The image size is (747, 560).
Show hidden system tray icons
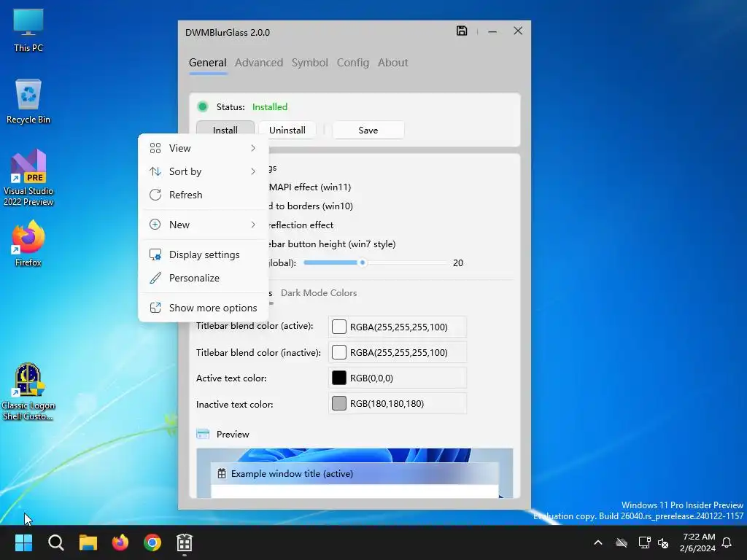tap(598, 542)
